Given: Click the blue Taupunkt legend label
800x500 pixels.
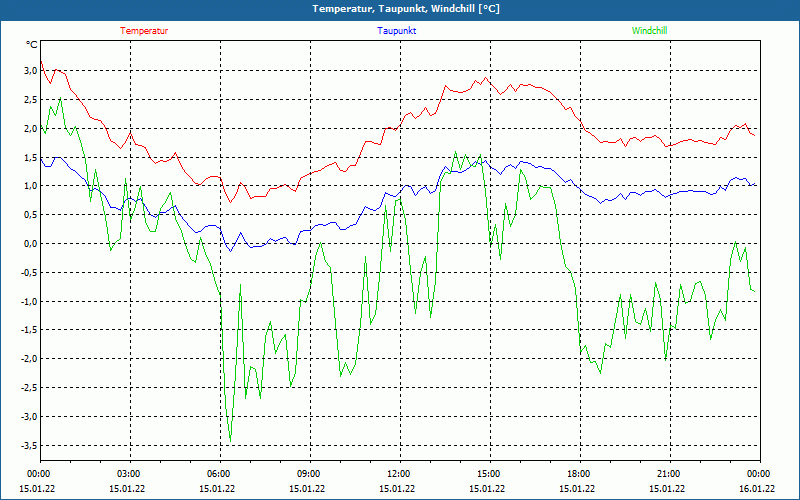Looking at the screenshot, I should pos(396,31).
